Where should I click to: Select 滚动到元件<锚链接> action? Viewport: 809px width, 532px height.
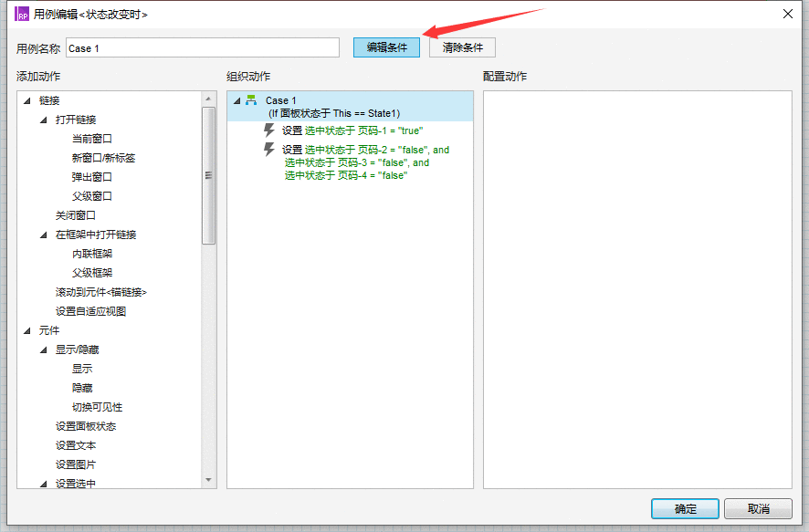click(101, 292)
